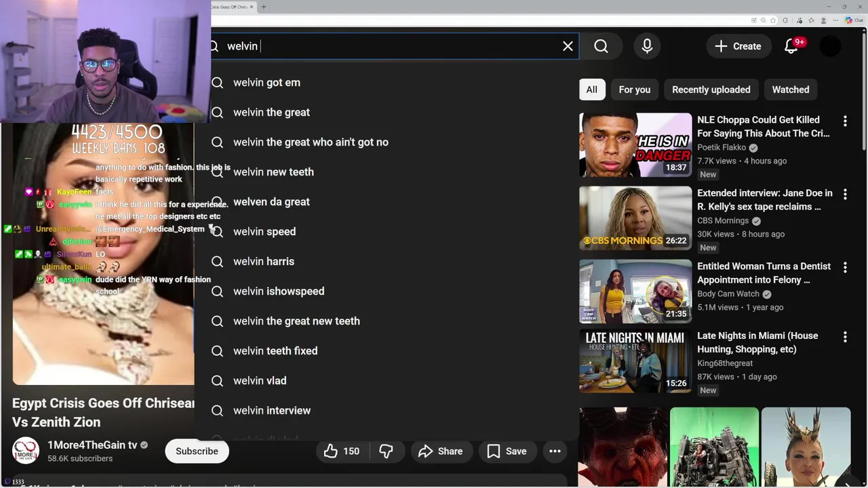This screenshot has height=488, width=868.
Task: Select the All filter chip
Action: [591, 89]
